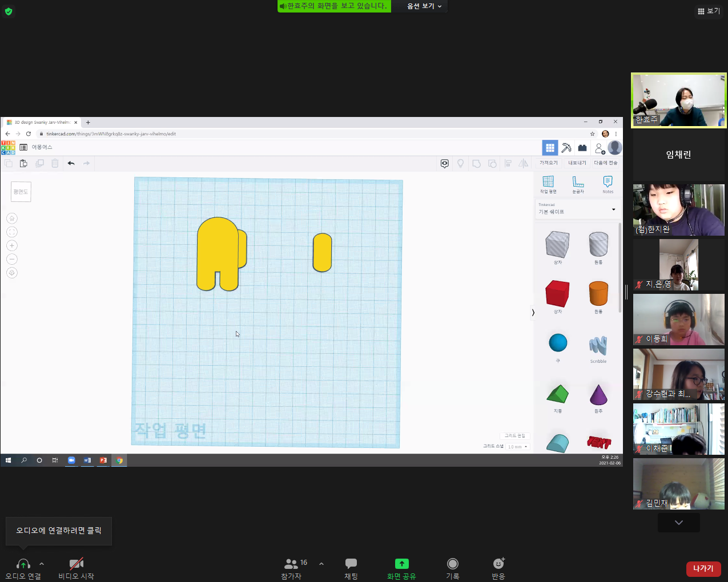
Task: Click the Ungroup shapes icon
Action: click(492, 164)
